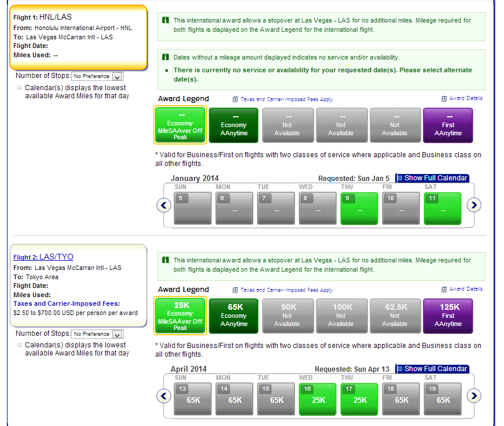Select 25K Economy MileSAAver Off Peak award
This screenshot has height=426, width=504.
(x=180, y=316)
